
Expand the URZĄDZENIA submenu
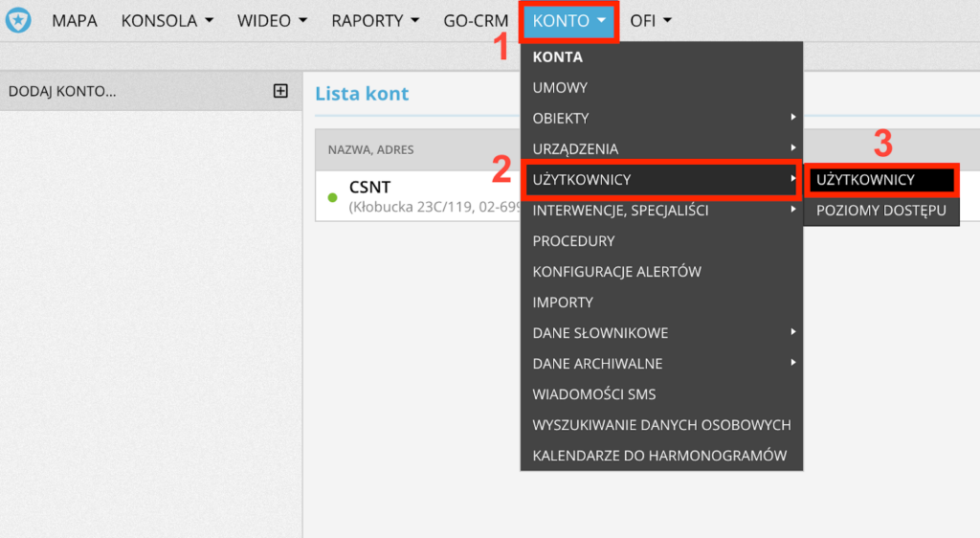pyautogui.click(x=660, y=149)
